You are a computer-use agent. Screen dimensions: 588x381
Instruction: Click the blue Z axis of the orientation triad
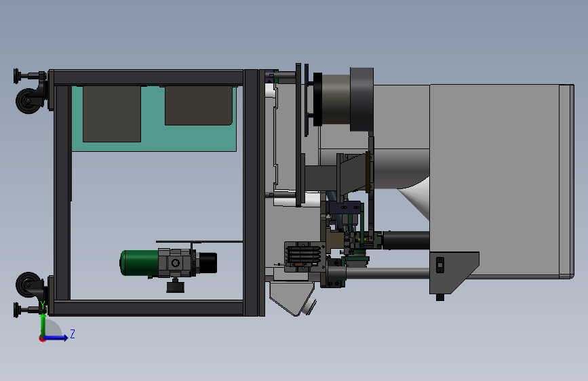(56, 338)
